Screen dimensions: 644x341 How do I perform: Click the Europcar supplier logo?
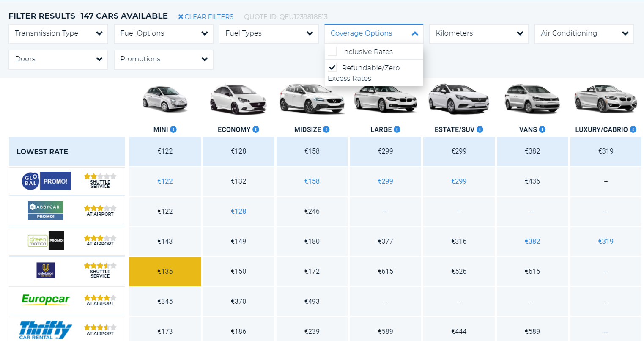point(46,300)
